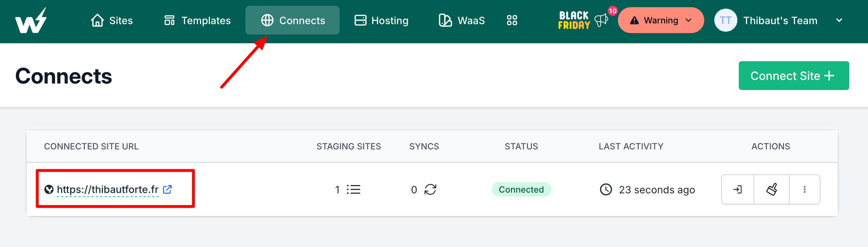The image size is (868, 247).
Task: Click the '23 seconds ago' text
Action: 657,190
